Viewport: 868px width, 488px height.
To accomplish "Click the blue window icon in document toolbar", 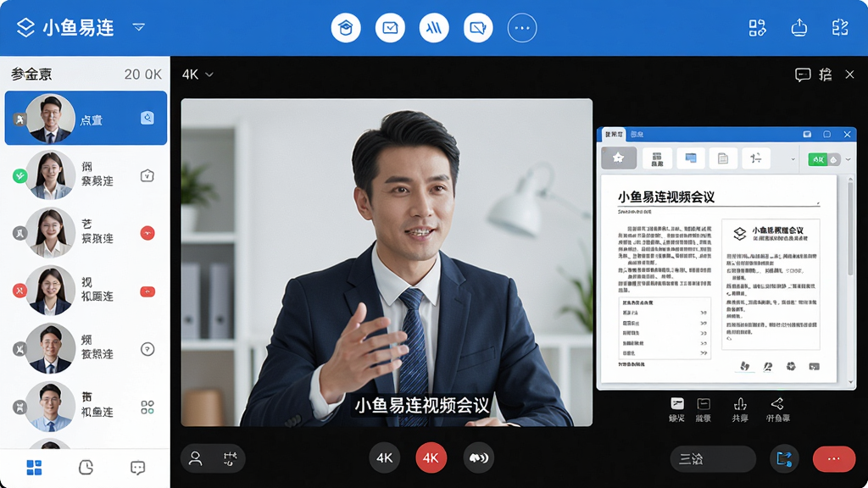I will coord(690,158).
